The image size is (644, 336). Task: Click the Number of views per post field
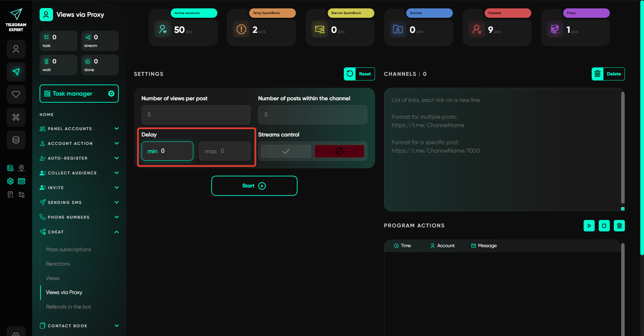click(196, 115)
